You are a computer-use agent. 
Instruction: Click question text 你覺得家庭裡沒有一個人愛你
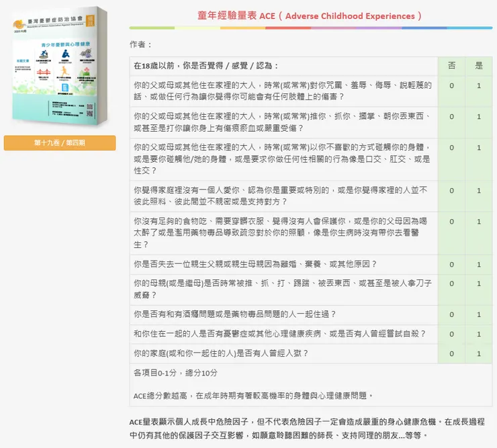pyautogui.click(x=281, y=196)
